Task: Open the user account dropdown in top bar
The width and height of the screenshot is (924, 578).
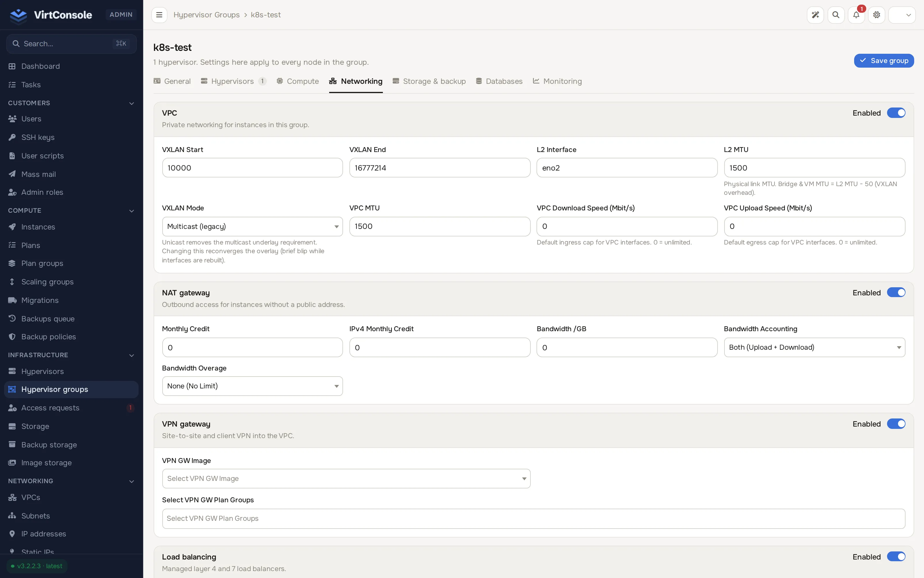Action: 902,15
